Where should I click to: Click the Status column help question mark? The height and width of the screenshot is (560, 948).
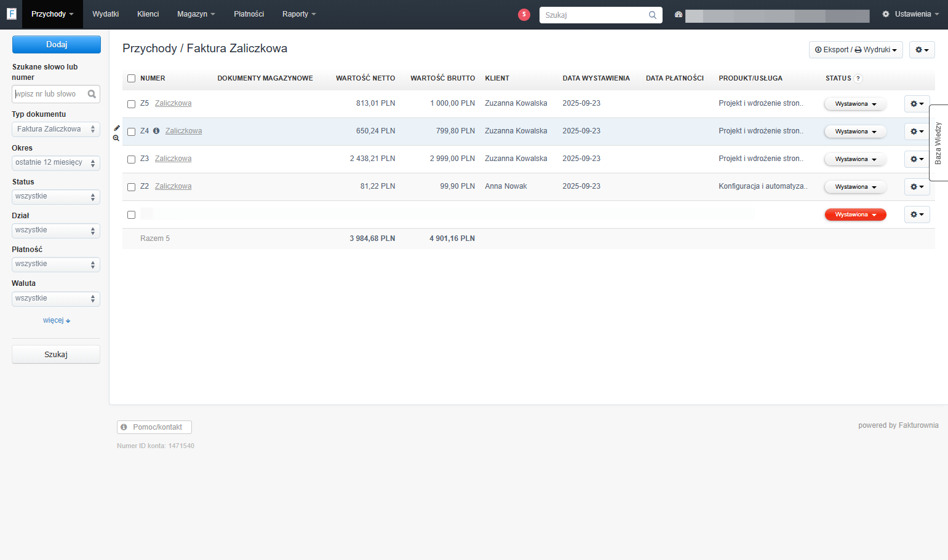click(x=858, y=79)
